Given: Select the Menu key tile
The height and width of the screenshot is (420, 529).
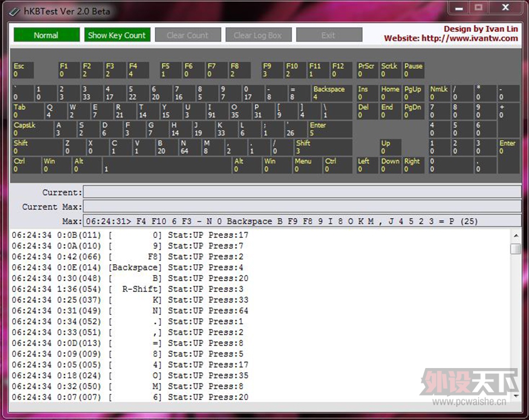Looking at the screenshot, I should click(x=307, y=165).
